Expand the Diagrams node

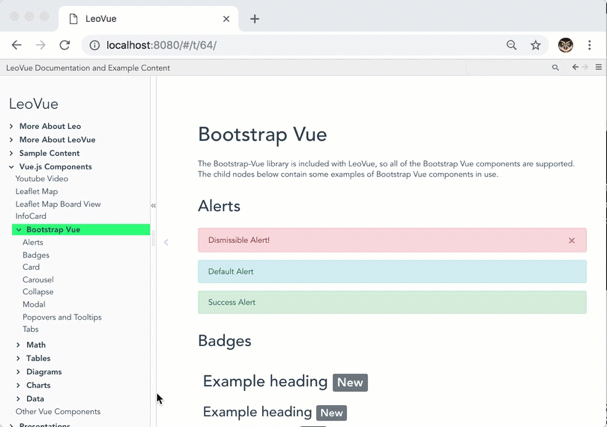pos(18,372)
